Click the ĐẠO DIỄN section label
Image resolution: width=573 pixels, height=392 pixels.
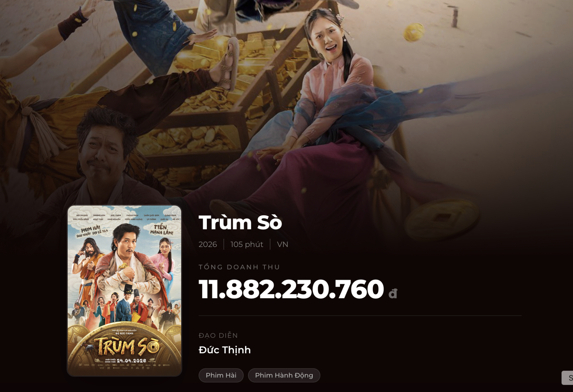tap(218, 335)
